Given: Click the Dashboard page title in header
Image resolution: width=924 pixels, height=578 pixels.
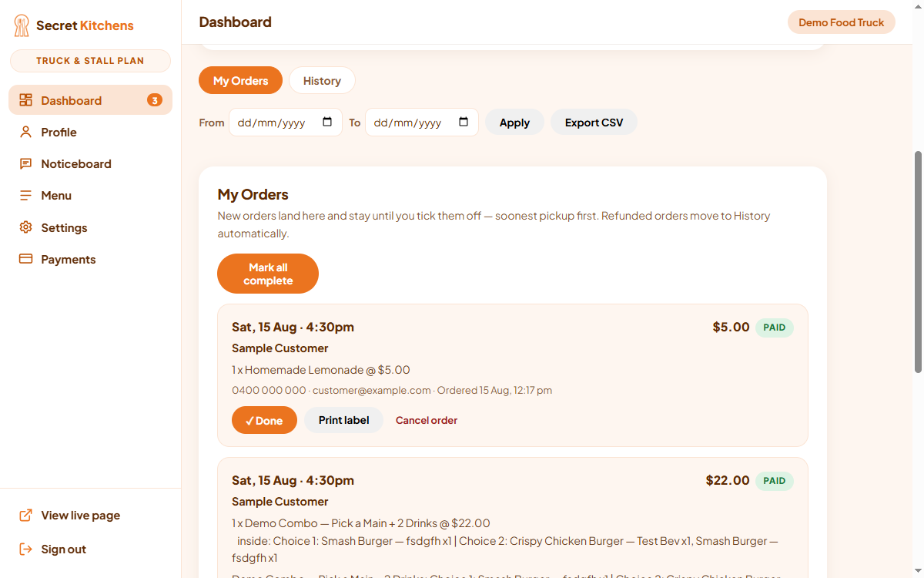Looking at the screenshot, I should 236,22.
